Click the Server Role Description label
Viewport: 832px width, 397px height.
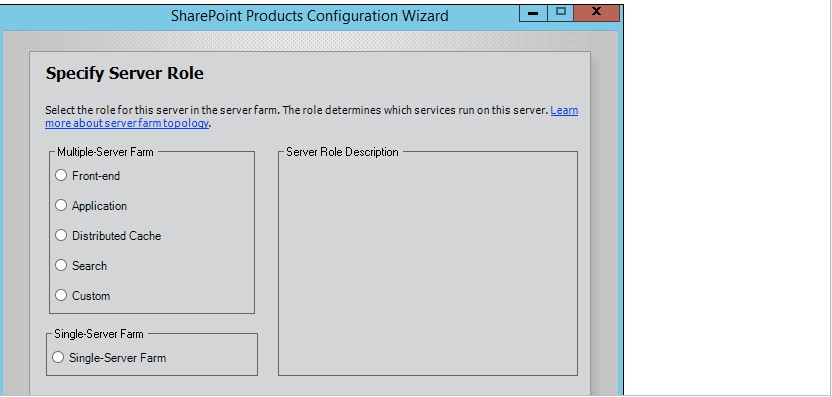tap(342, 152)
